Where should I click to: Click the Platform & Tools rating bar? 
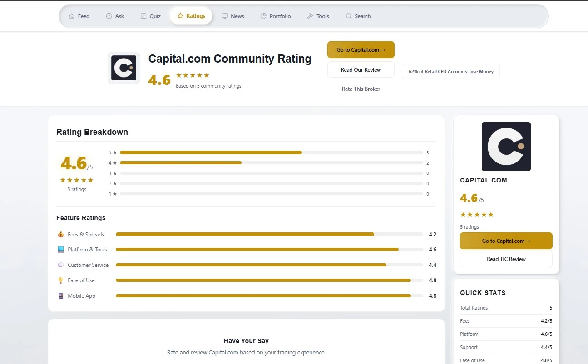[269, 250]
